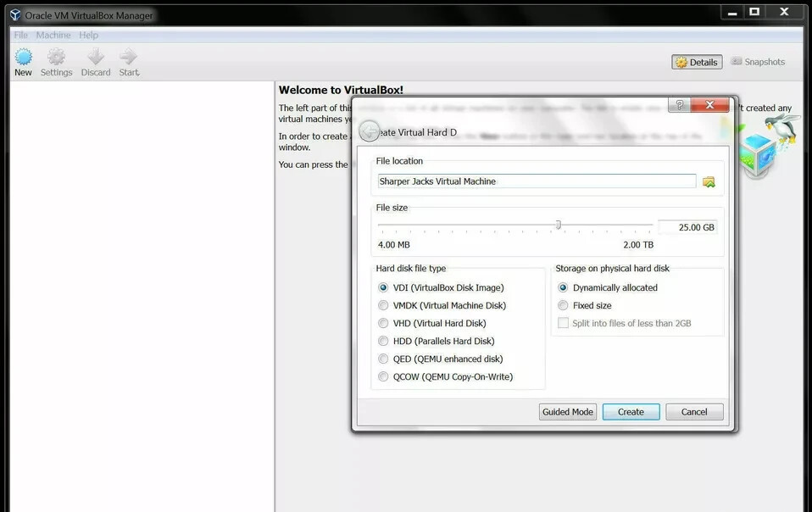Browse for file location with the folder icon

point(709,181)
